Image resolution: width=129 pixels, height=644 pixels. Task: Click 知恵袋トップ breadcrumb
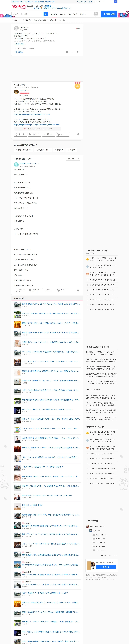click(x=16, y=20)
